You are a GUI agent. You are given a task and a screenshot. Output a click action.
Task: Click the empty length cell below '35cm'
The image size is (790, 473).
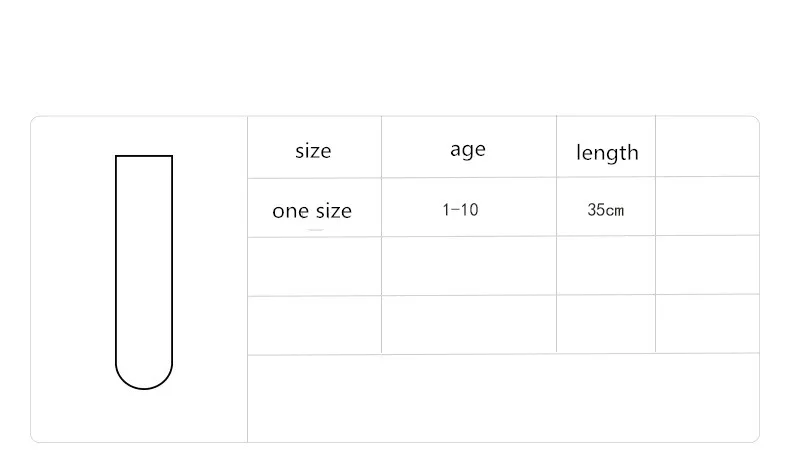pyautogui.click(x=606, y=265)
